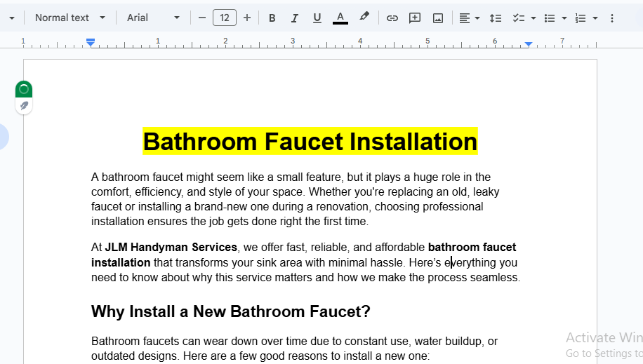Viewport: 643px width, 364px height.
Task: Click the word seamless in second paragraph
Action: (x=493, y=277)
